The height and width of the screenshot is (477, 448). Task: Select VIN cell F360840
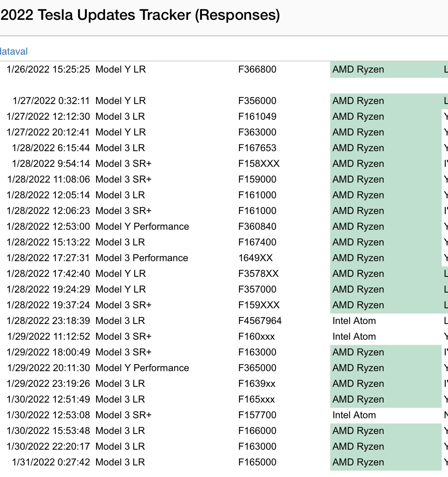pos(257,226)
